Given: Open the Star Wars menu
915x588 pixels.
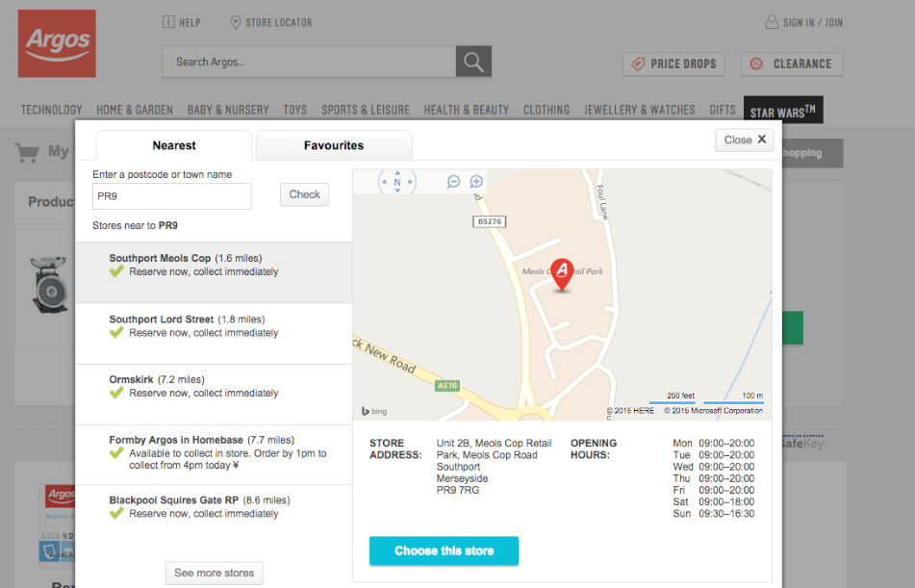Looking at the screenshot, I should click(x=783, y=111).
